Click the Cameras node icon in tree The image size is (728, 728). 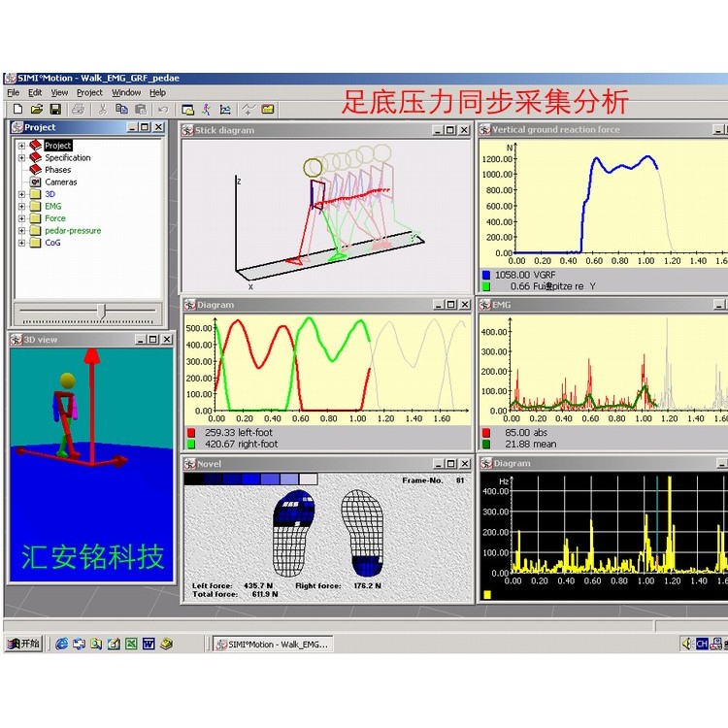coord(36,182)
